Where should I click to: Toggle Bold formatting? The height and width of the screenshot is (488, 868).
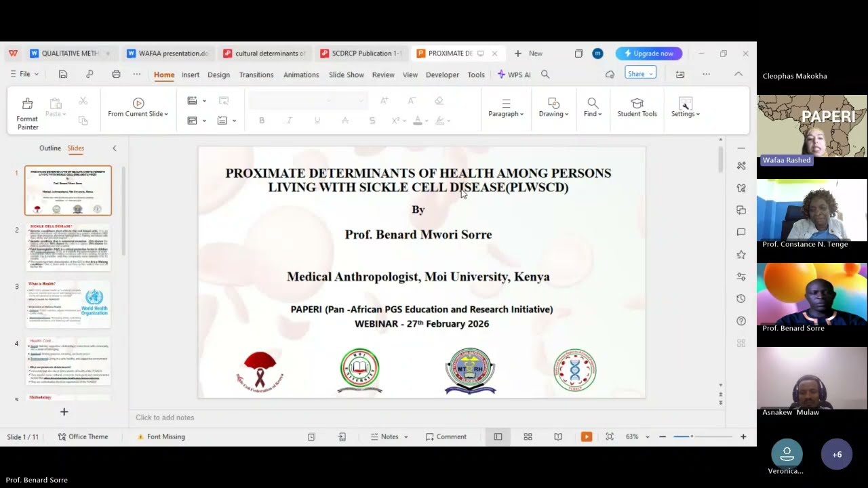262,121
